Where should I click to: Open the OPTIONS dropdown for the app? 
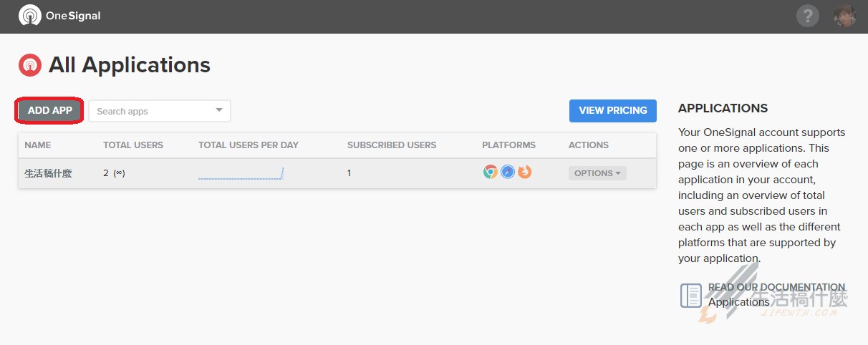pyautogui.click(x=597, y=173)
